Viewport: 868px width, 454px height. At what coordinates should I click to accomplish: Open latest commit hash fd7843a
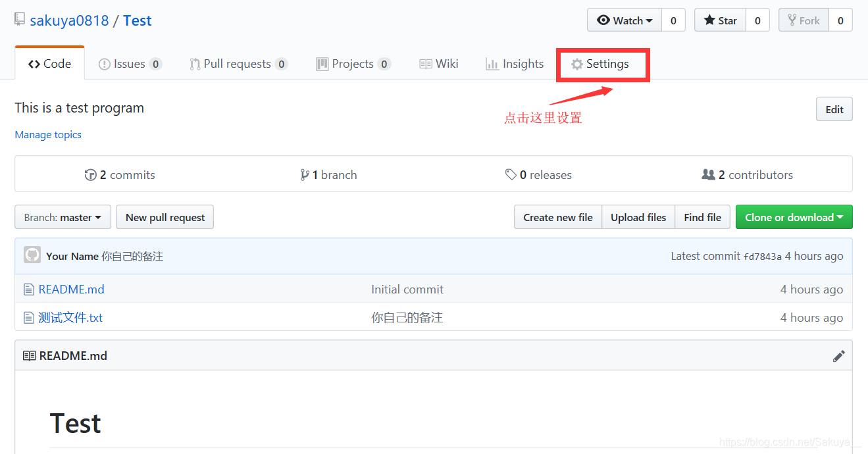click(763, 257)
